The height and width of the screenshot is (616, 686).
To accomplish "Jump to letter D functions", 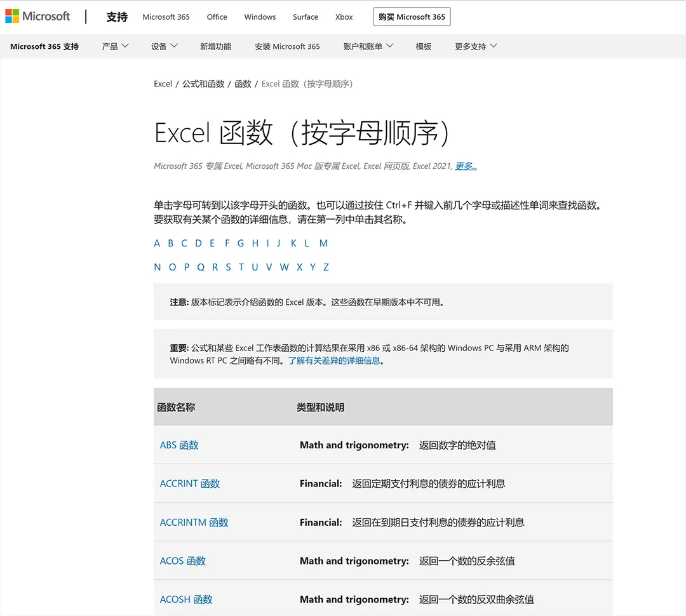I will coord(199,244).
